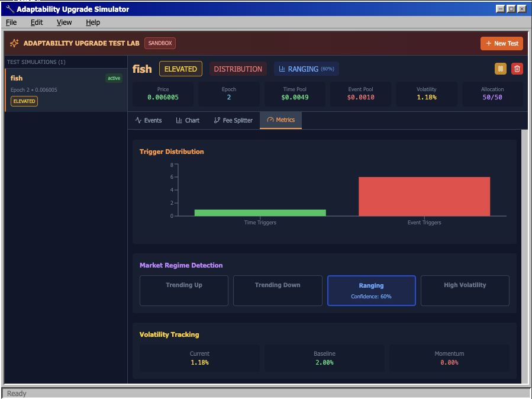Open the Help menu
The width and height of the screenshot is (532, 399).
93,22
